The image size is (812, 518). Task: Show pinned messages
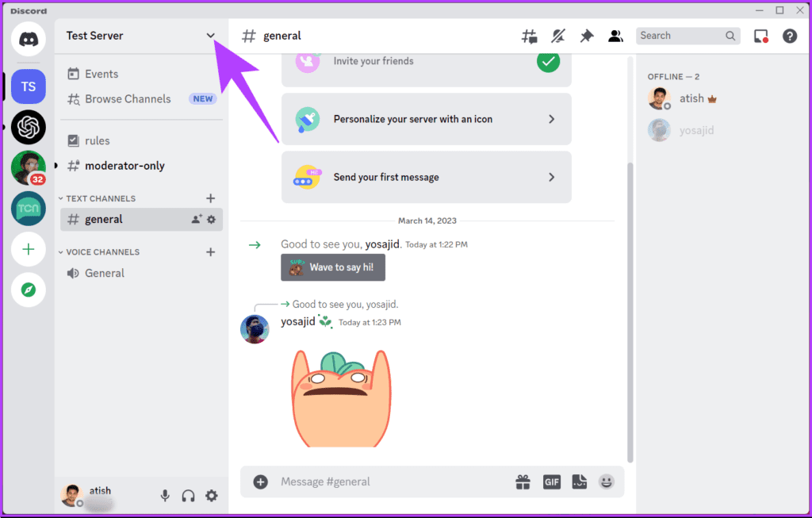point(586,36)
